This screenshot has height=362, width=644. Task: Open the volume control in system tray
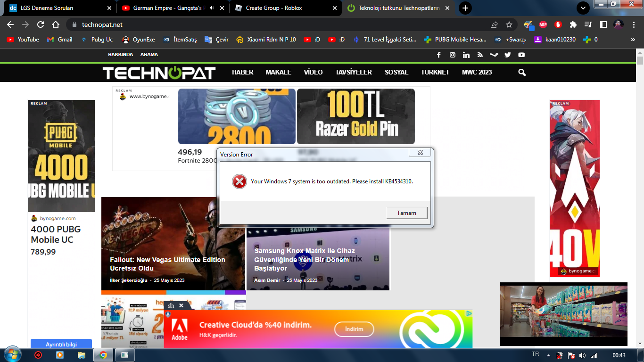point(583,355)
